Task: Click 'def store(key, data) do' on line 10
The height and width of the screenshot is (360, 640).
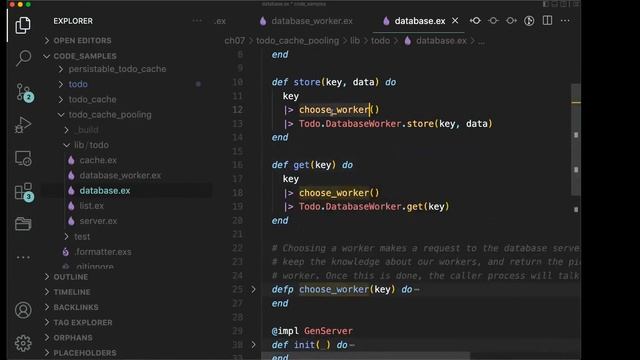Action: 334,82
